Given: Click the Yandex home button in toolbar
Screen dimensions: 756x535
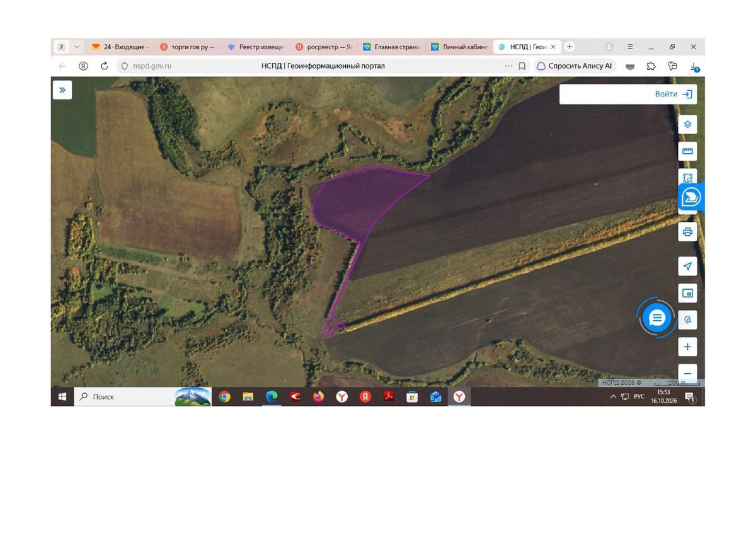Looking at the screenshot, I should [x=83, y=66].
